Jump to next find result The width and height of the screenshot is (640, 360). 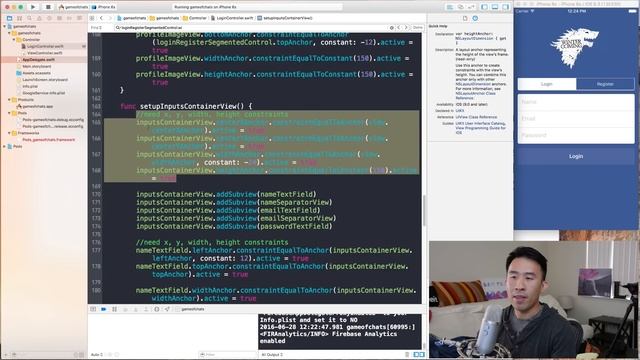(406, 27)
